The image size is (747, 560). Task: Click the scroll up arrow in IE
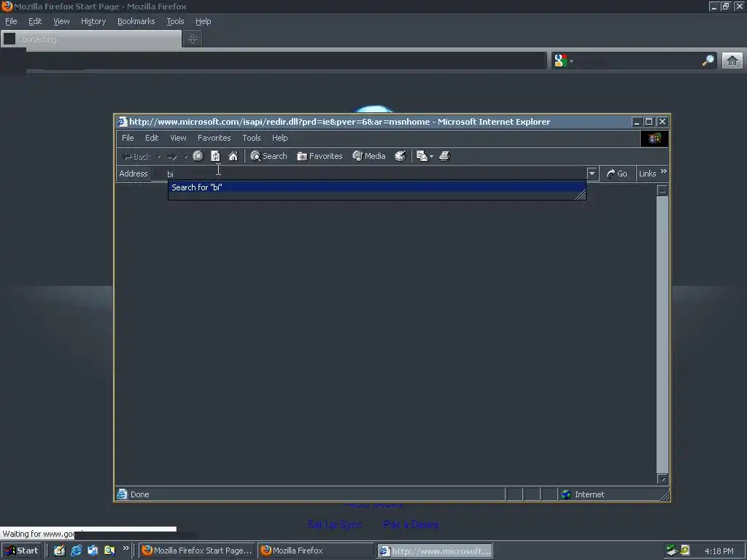click(x=662, y=190)
